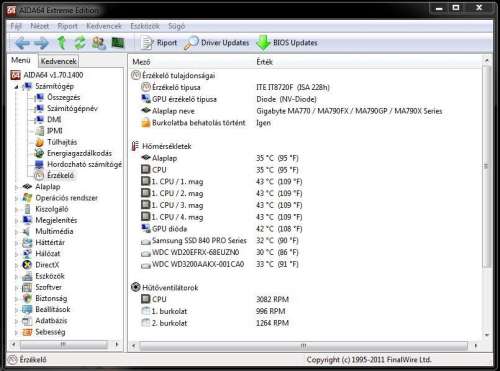The height and width of the screenshot is (371, 500).
Task: Select the 1. burkolat fan row
Action: pos(213,311)
